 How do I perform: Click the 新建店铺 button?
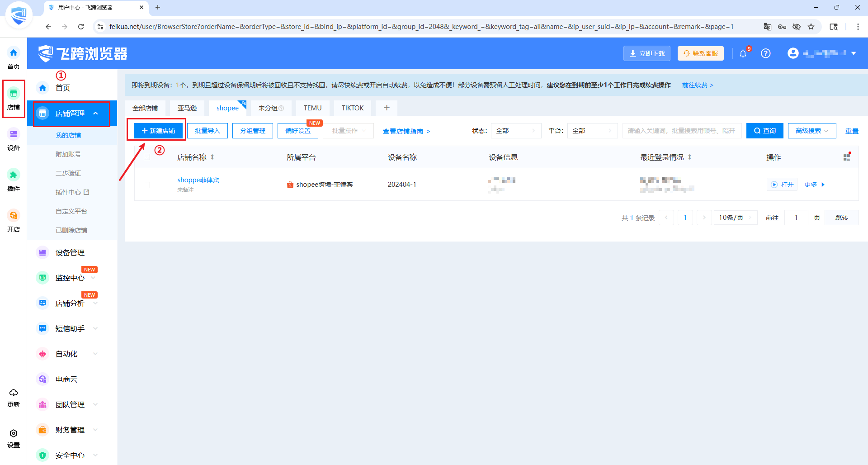tap(158, 131)
